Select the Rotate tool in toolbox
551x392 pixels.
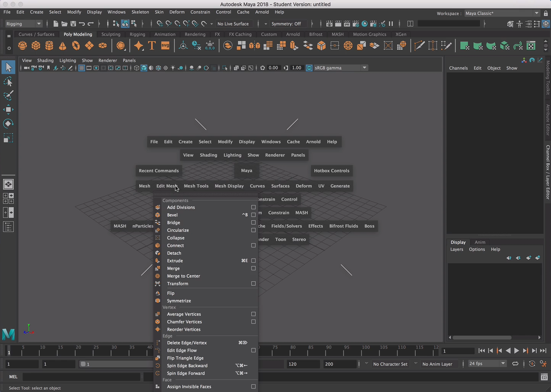8,124
